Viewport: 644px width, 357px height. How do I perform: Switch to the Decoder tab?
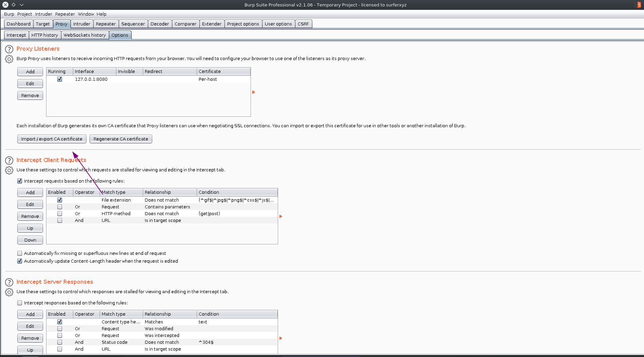click(x=160, y=24)
